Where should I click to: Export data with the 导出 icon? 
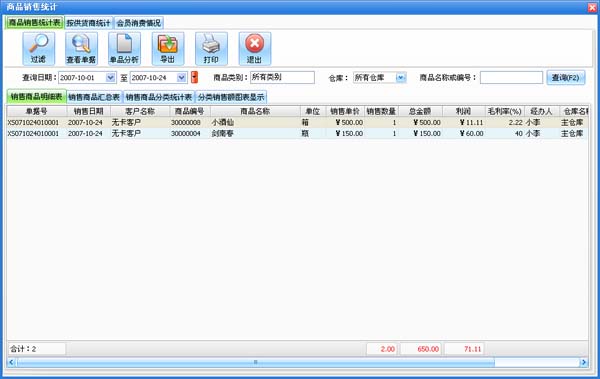coord(168,49)
